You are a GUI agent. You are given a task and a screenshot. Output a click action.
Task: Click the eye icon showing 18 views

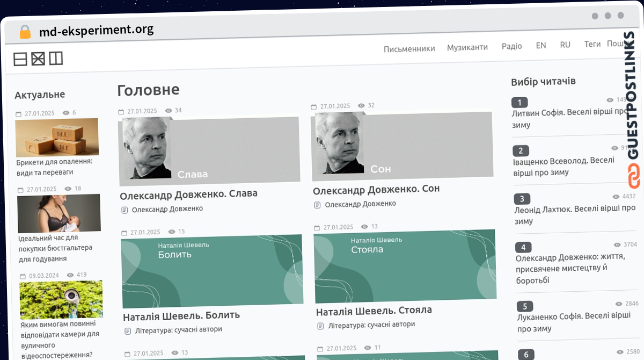[68, 189]
